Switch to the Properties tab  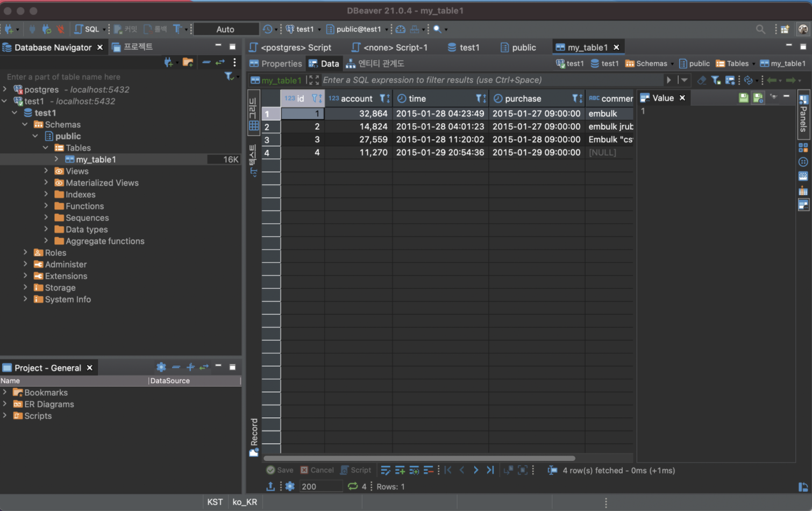point(276,63)
